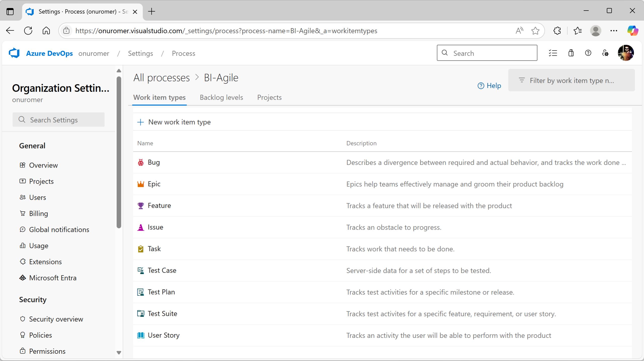Open browser extensions puzzle icon
This screenshot has width=644, height=361.
click(557, 31)
